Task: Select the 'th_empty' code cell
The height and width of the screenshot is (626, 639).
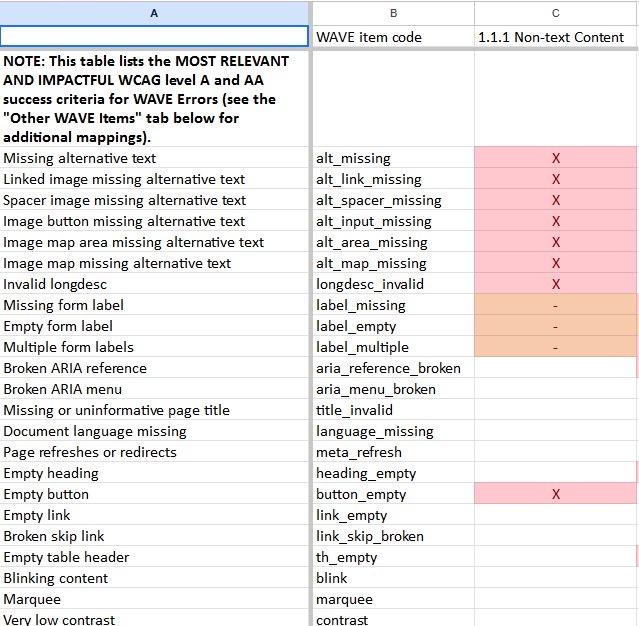Action: 393,557
